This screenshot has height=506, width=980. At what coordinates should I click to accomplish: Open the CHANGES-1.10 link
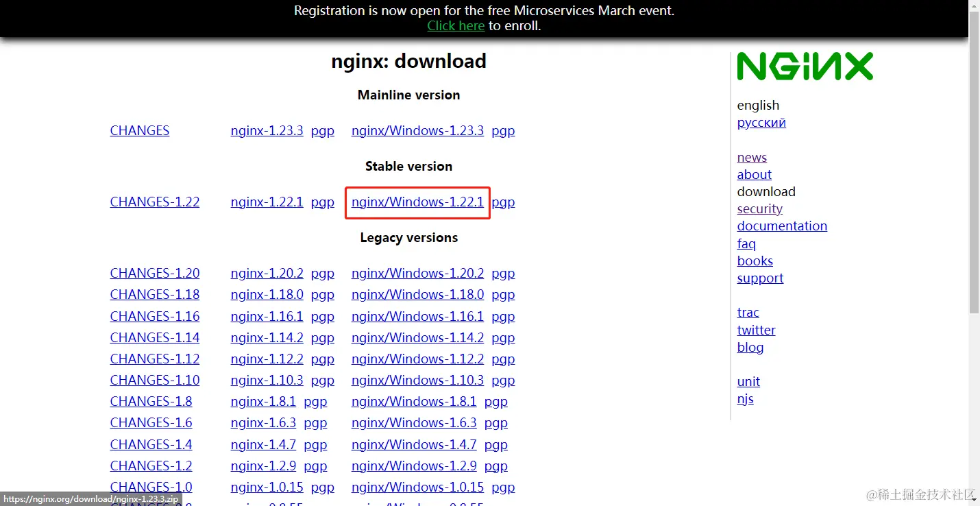(x=155, y=381)
